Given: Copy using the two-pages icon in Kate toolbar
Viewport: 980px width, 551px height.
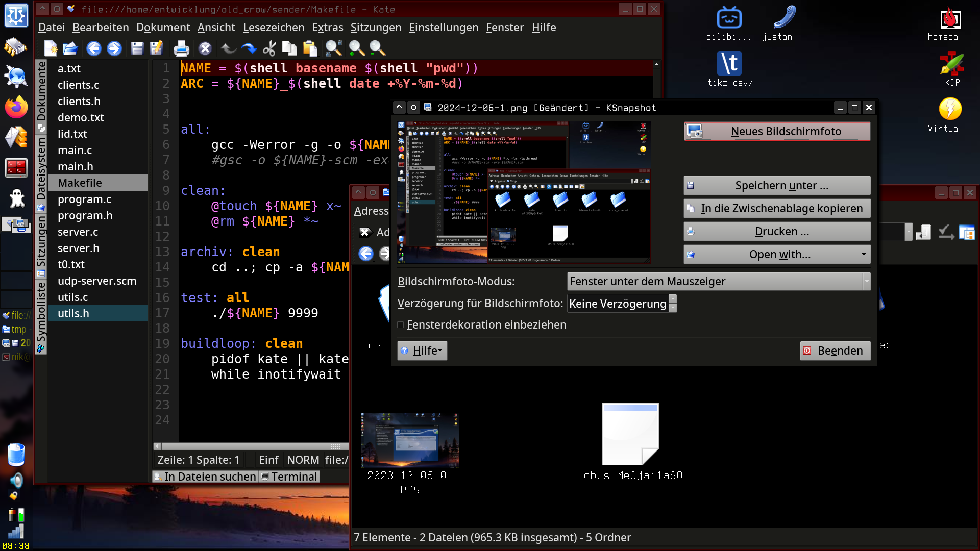Looking at the screenshot, I should [289, 48].
